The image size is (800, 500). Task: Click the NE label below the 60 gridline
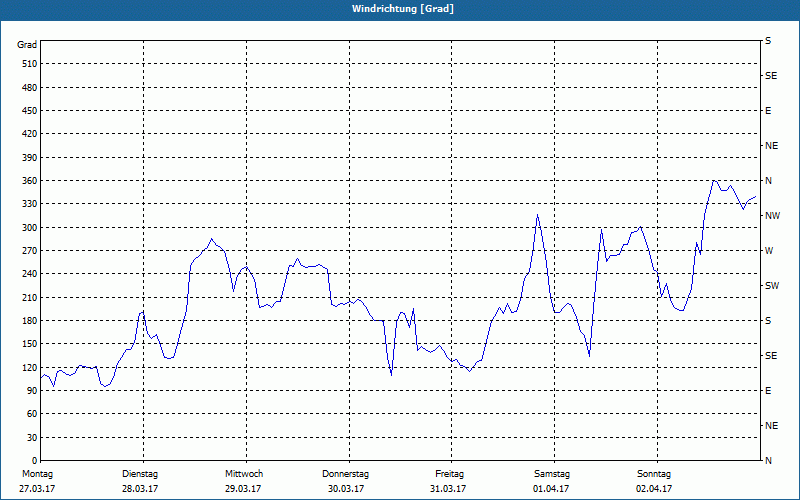tap(771, 426)
